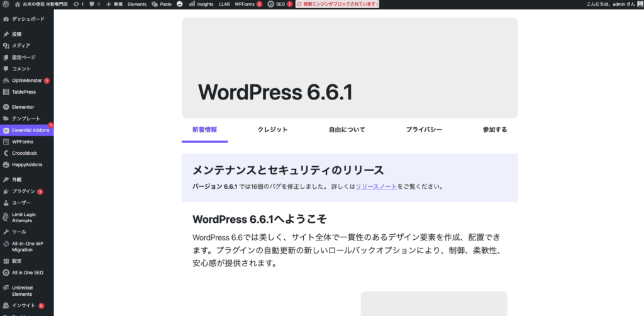Viewport: 644px width, 316px height.
Task: Open Insights in the admin bar
Action: click(201, 4)
